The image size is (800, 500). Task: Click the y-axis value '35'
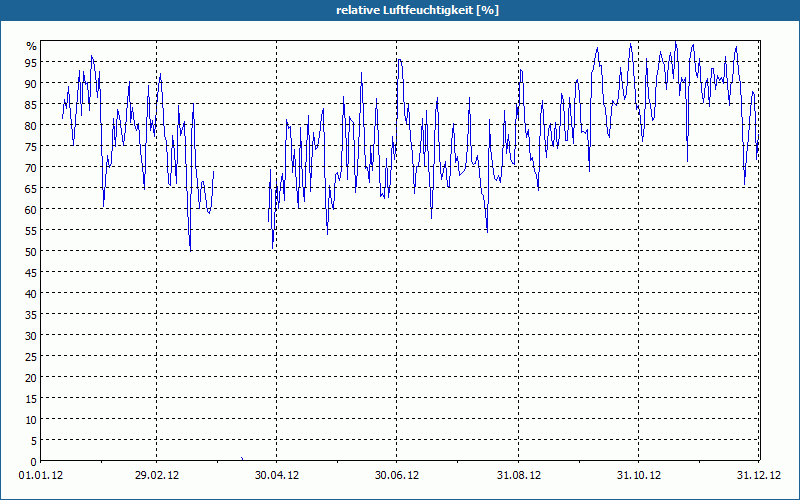32,314
